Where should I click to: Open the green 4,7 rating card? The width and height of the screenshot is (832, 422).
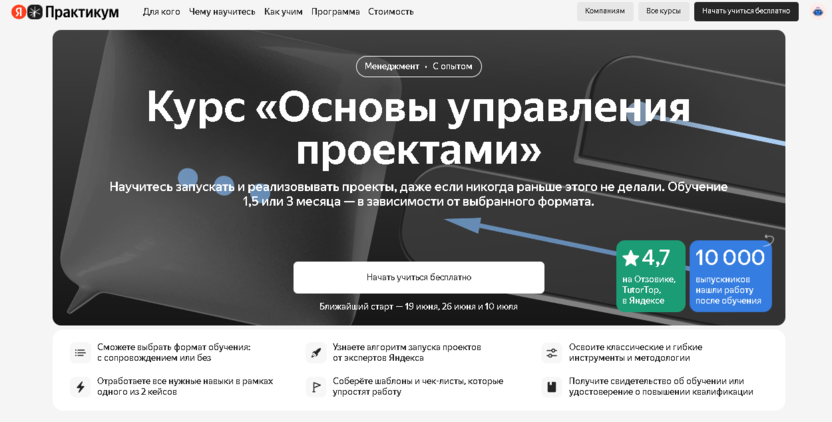coord(651,276)
